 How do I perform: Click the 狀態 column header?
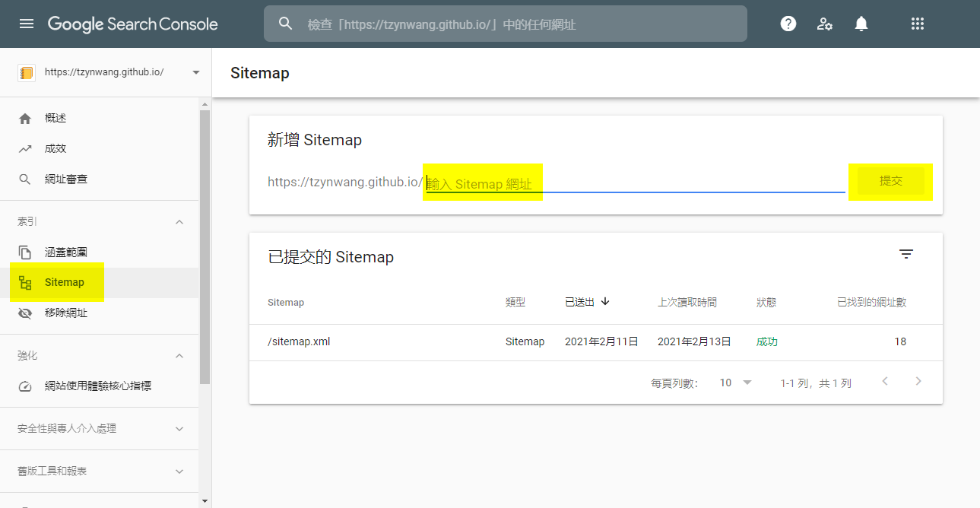766,302
